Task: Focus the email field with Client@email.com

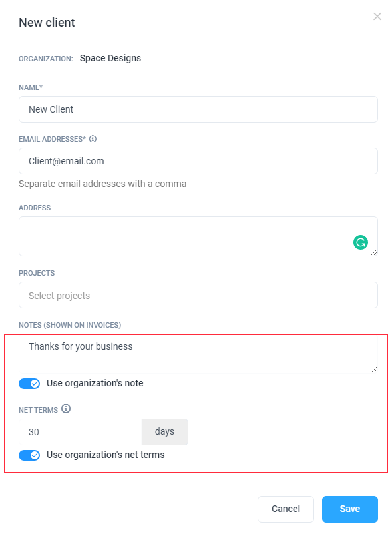Action: (x=198, y=161)
